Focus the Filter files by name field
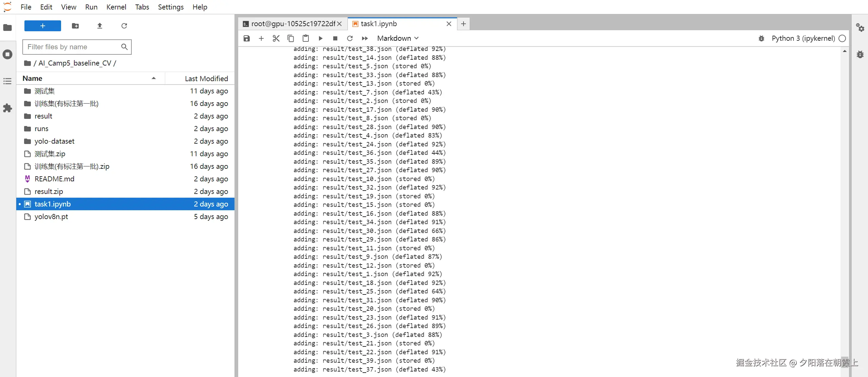Screen dimensions: 868x377 tap(73, 47)
